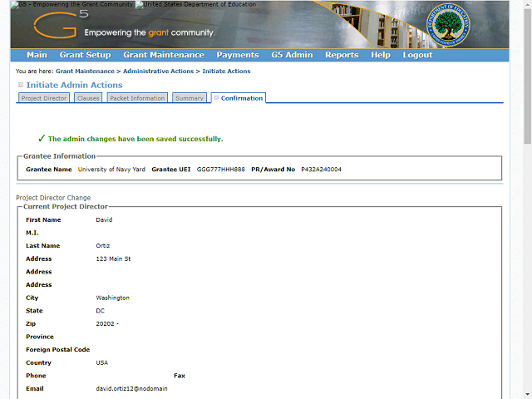
Task: Click the address value 123 Main St
Action: pos(113,259)
